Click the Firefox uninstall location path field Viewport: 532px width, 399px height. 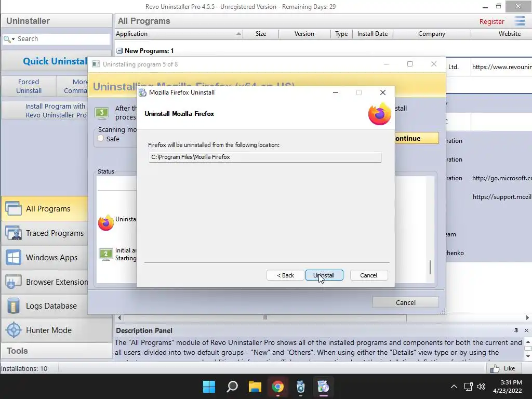pyautogui.click(x=265, y=157)
